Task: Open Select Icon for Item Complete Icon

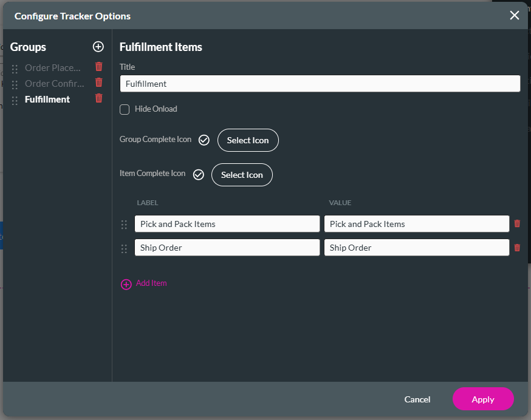Action: pos(242,175)
